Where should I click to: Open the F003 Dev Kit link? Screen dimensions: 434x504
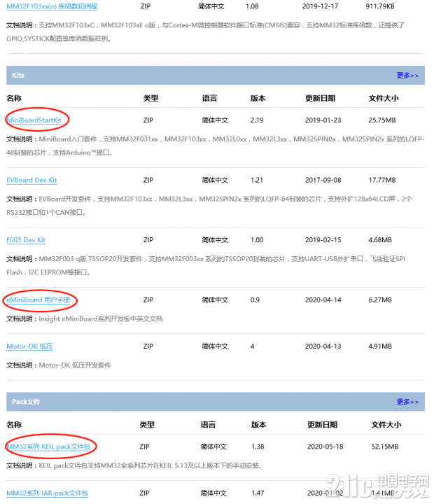(x=26, y=240)
